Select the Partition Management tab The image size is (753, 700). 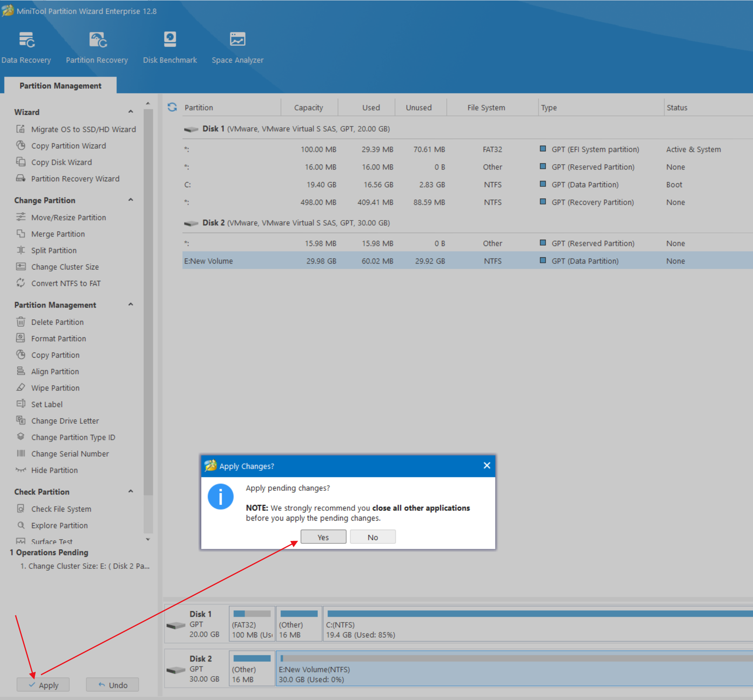[x=60, y=85]
